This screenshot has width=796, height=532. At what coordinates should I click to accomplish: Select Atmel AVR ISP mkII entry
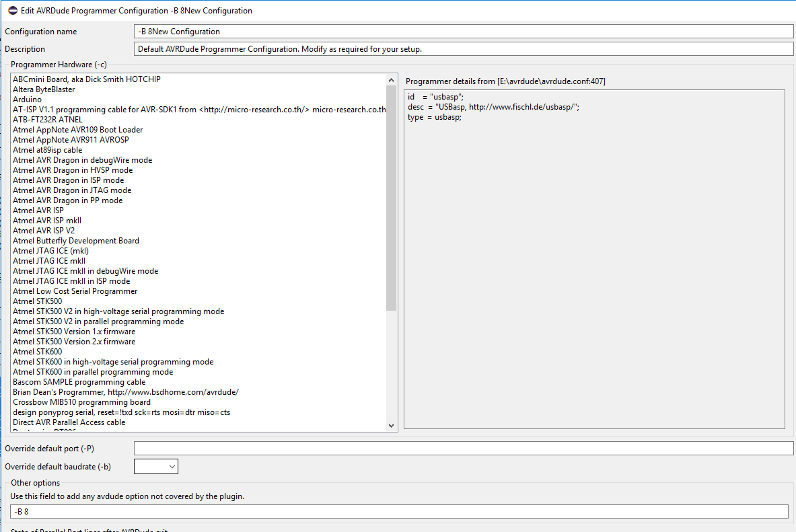[x=46, y=221]
